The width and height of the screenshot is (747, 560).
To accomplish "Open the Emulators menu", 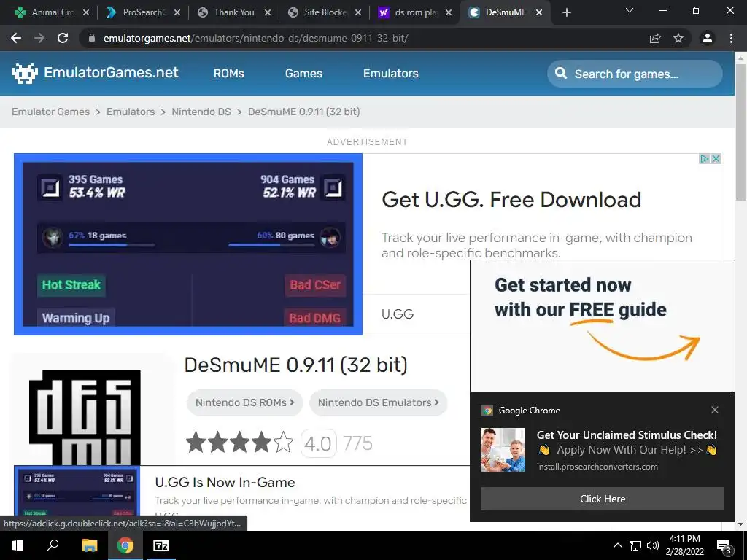I will (x=391, y=74).
